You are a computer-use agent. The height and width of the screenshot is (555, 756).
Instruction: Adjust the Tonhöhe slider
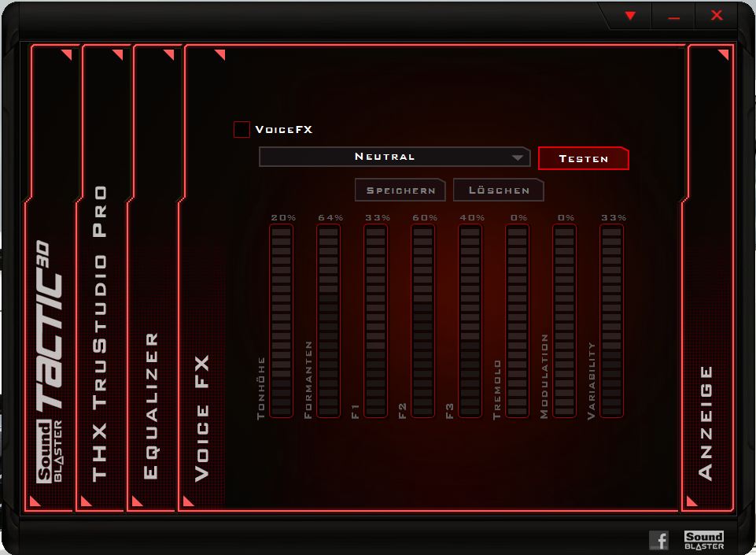pyautogui.click(x=281, y=321)
